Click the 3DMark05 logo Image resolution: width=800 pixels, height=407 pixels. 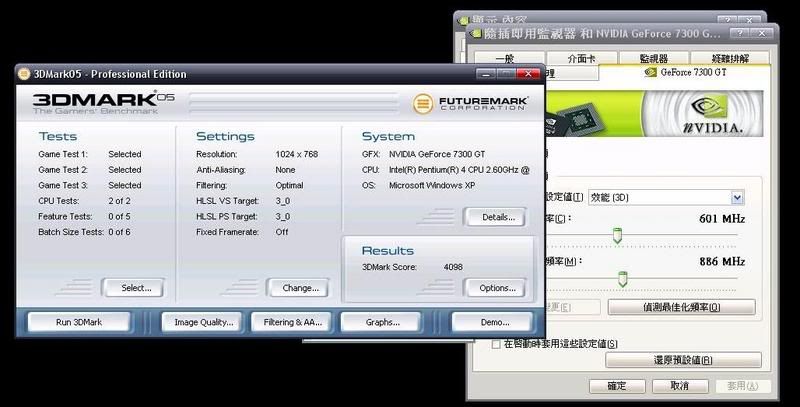(104, 103)
